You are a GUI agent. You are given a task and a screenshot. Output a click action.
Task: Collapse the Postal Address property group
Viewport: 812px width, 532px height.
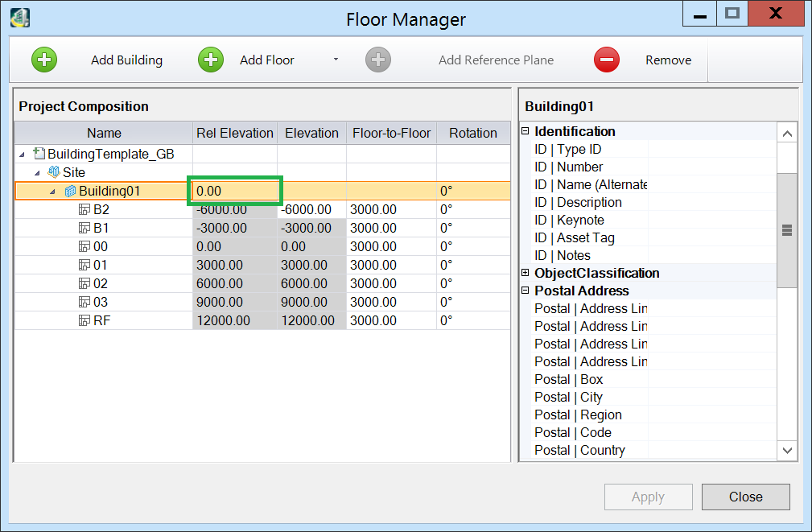point(526,291)
